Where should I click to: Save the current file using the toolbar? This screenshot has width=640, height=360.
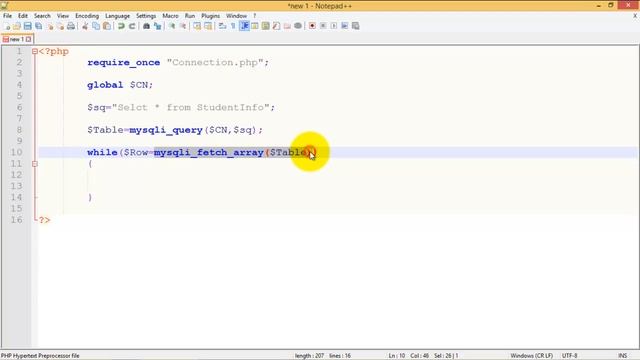pyautogui.click(x=27, y=26)
